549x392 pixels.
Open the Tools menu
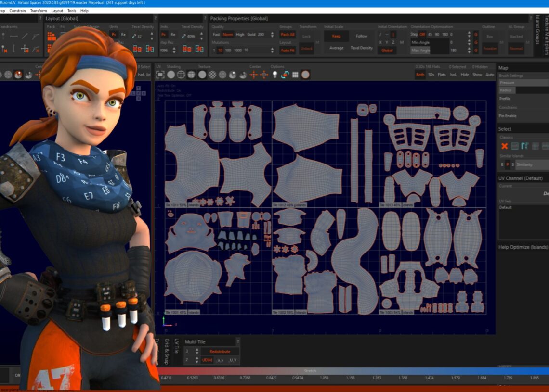[71, 11]
